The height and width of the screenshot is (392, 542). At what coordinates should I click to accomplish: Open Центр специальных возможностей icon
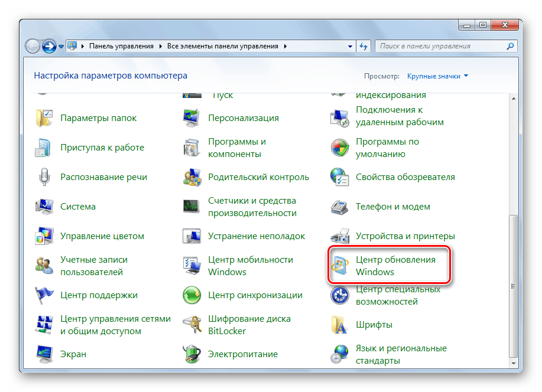click(340, 295)
